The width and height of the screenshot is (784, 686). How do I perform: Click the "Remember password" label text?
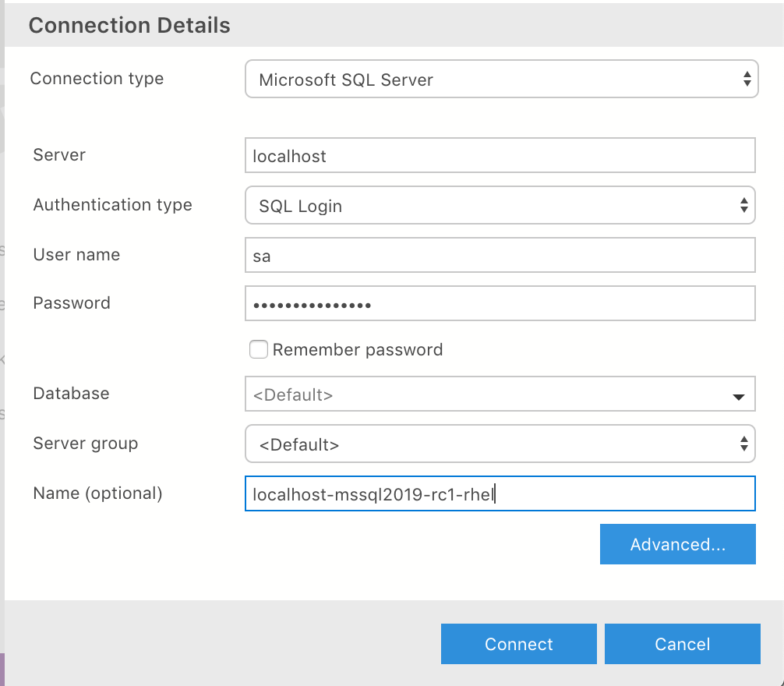coord(358,350)
